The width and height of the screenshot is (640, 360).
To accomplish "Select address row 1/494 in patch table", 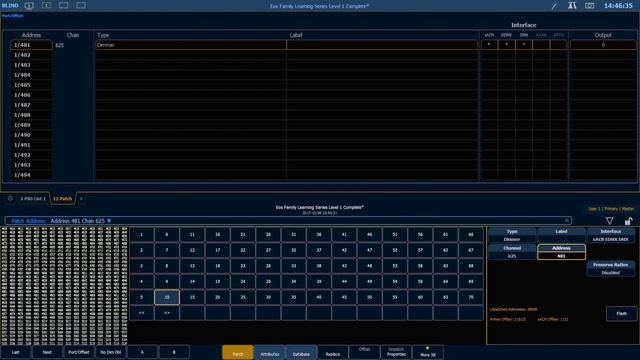I will (31, 175).
